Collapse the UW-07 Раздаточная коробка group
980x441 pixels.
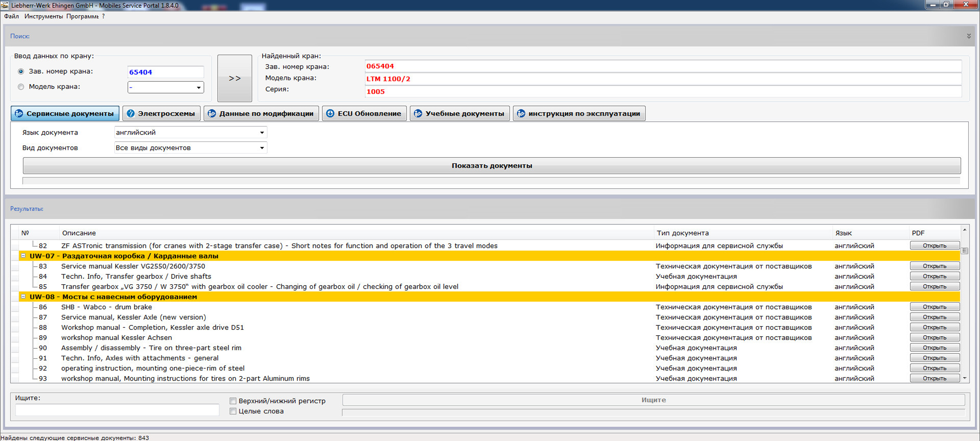point(23,256)
